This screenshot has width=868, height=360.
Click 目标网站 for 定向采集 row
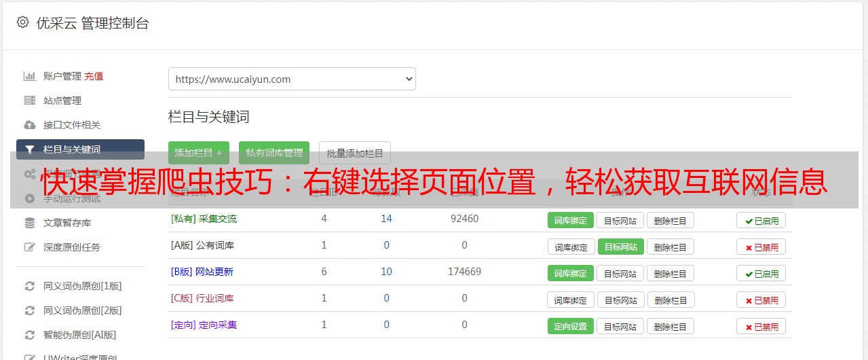click(x=620, y=326)
